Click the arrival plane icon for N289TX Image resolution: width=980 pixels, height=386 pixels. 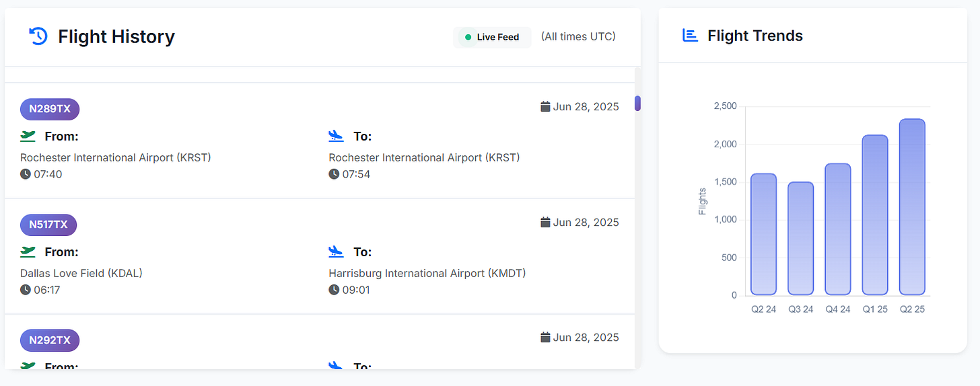[336, 137]
